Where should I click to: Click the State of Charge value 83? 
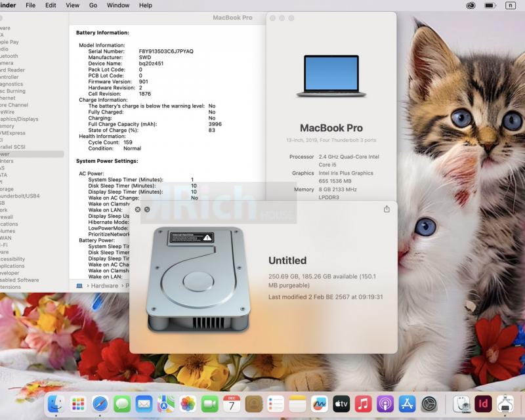click(211, 130)
